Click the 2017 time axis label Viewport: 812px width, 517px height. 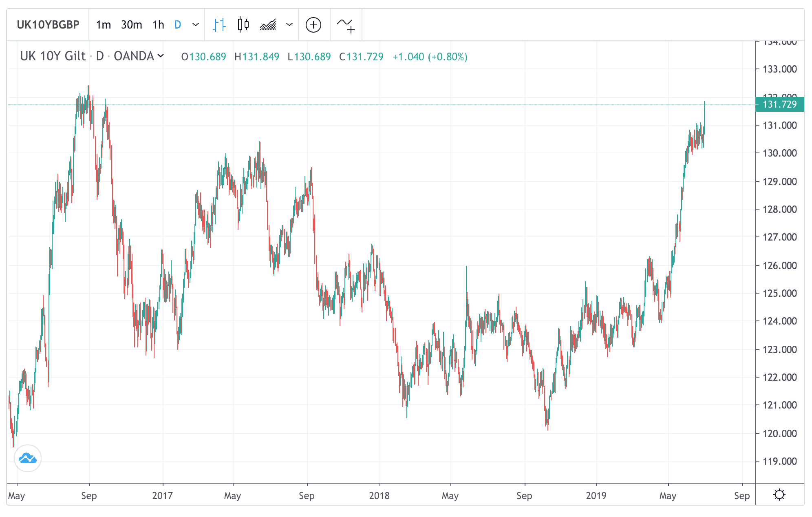[x=163, y=496]
